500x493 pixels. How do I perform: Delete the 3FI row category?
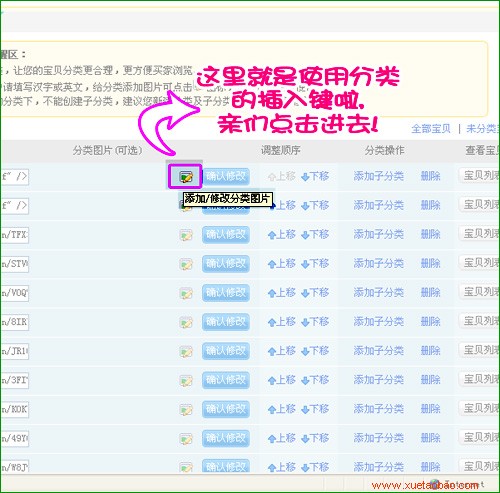tap(430, 380)
